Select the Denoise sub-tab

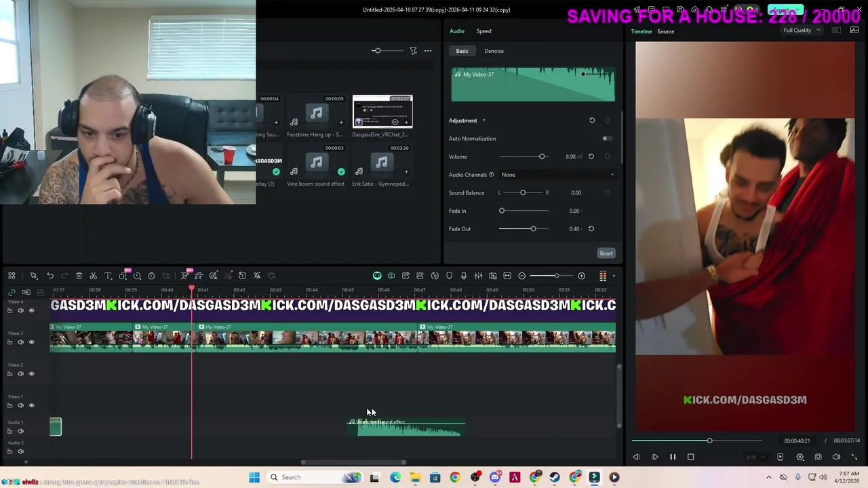point(494,51)
